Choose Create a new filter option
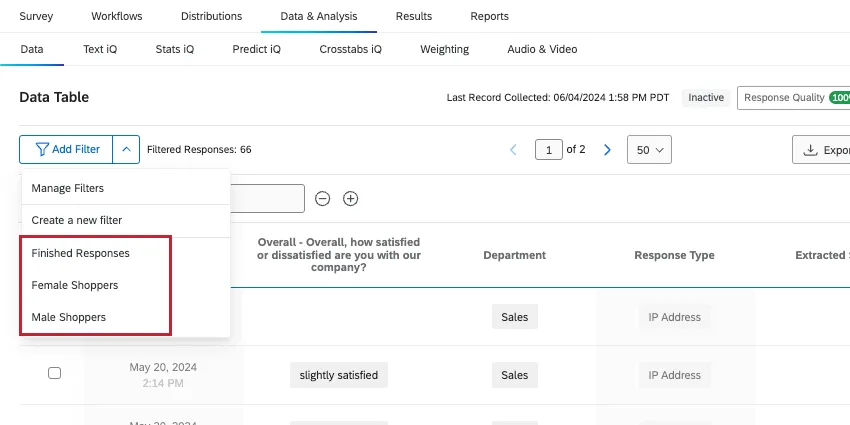850x425 pixels. tap(77, 220)
